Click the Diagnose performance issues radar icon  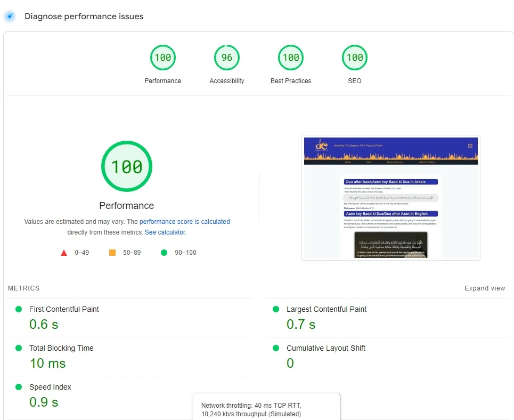click(10, 16)
